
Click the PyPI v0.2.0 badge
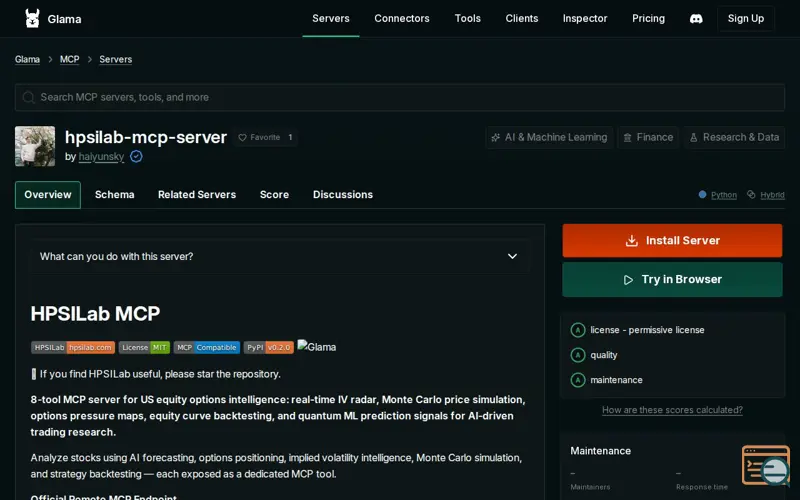[269, 347]
